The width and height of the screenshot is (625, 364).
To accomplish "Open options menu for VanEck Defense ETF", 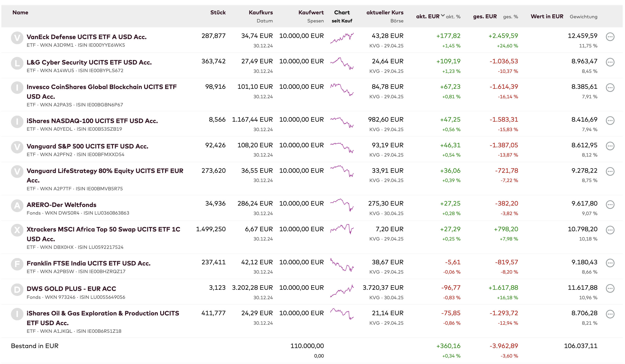I will click(610, 37).
